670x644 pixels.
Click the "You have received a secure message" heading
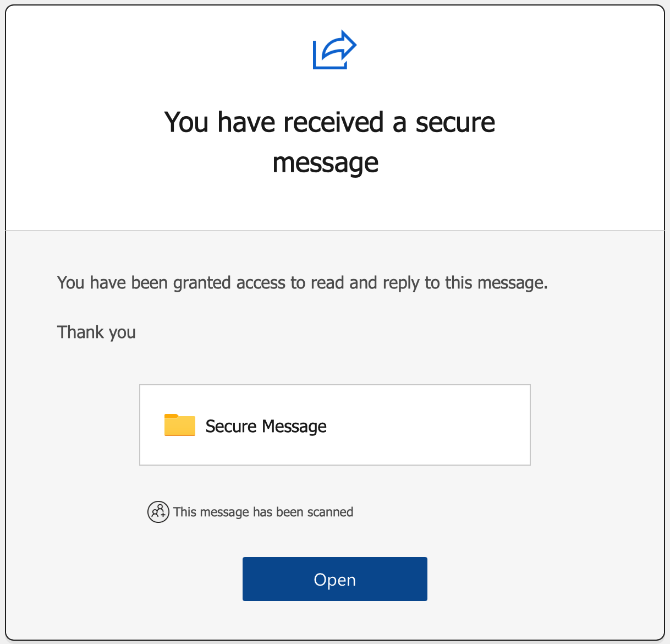click(329, 142)
